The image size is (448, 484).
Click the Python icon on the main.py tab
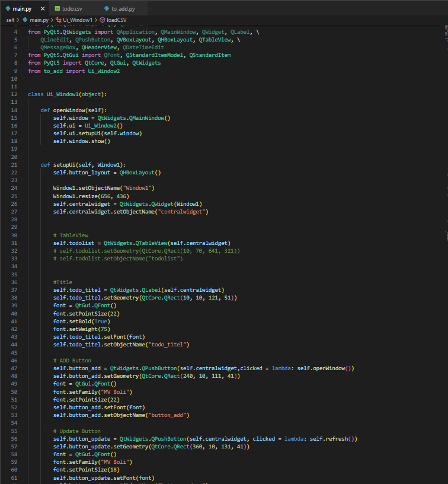point(8,9)
